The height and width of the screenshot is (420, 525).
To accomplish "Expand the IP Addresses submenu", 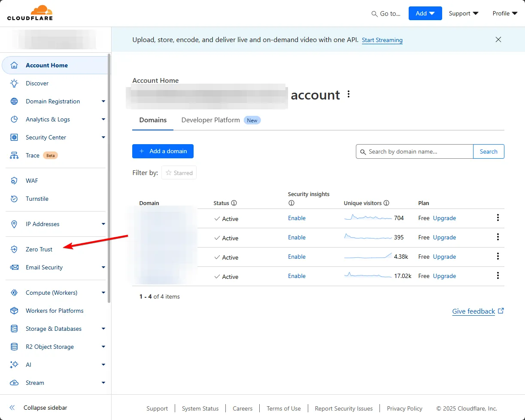I will [103, 224].
